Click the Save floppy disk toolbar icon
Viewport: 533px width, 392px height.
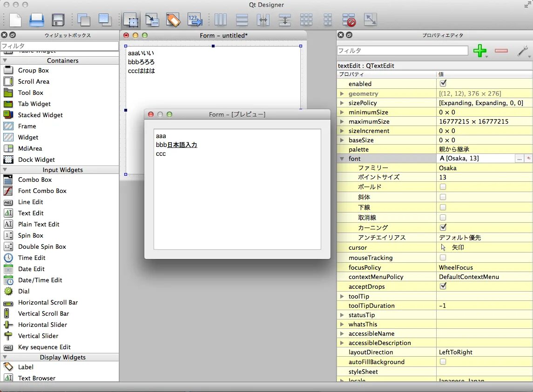pyautogui.click(x=58, y=20)
